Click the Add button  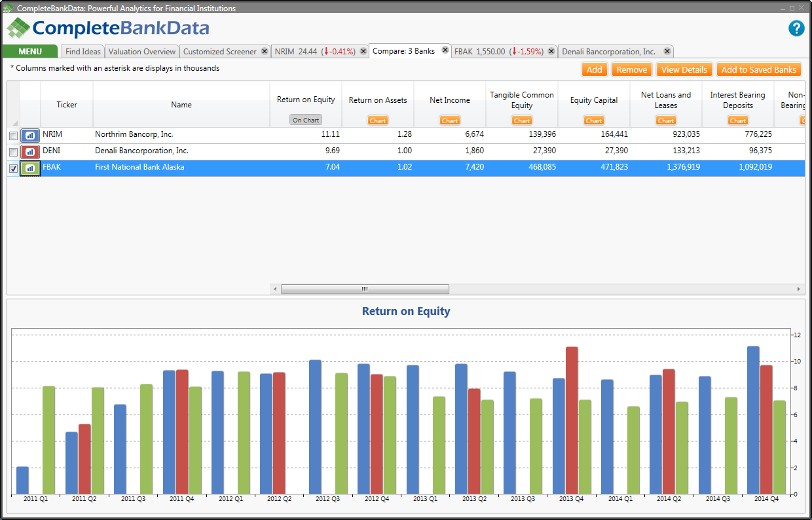point(595,69)
